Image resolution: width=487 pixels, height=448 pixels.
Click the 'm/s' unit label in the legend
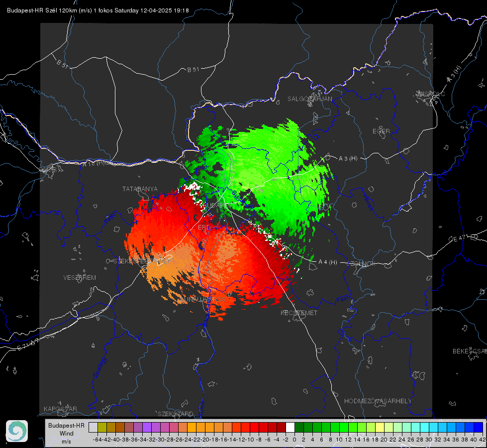(x=66, y=442)
